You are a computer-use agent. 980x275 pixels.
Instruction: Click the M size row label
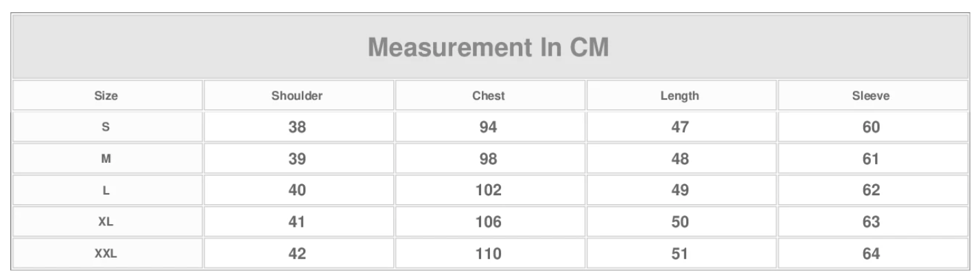point(106,159)
